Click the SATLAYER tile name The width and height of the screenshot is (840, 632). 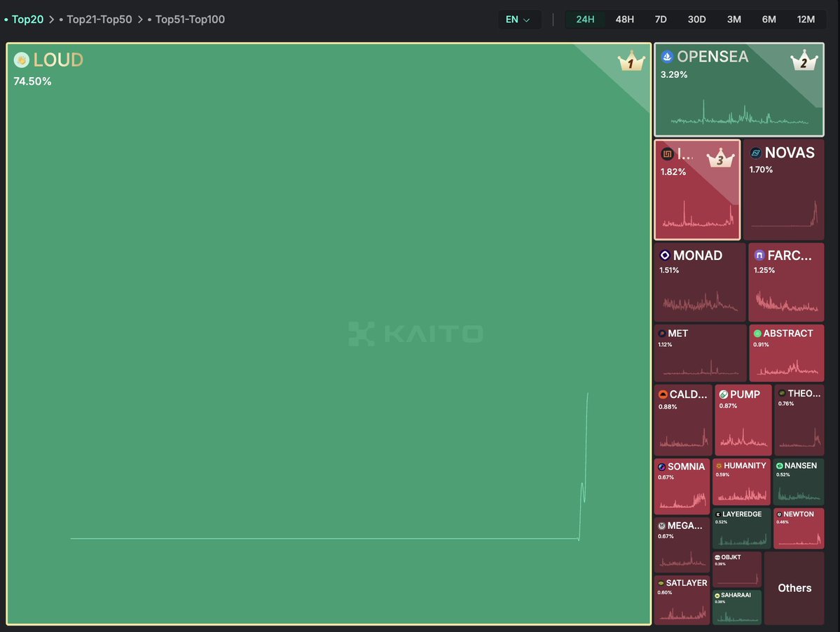687,583
